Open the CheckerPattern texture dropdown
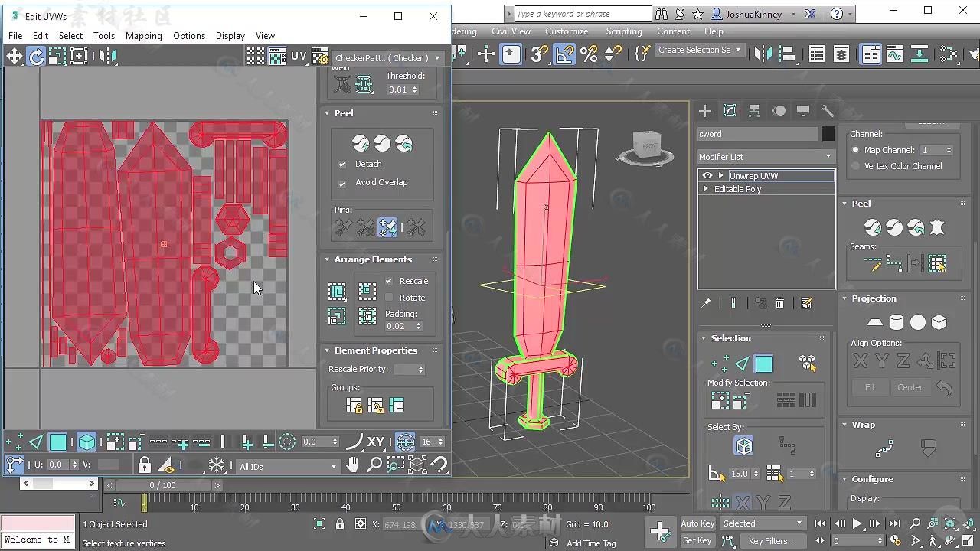The height and width of the screenshot is (551, 980). (388, 58)
